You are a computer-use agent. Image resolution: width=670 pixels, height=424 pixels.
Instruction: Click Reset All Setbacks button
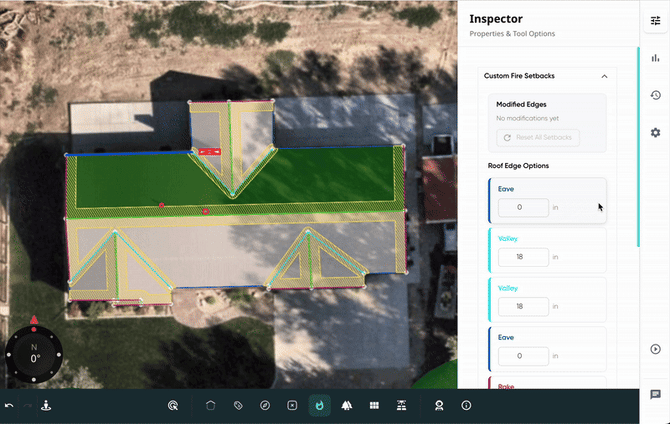coord(538,137)
